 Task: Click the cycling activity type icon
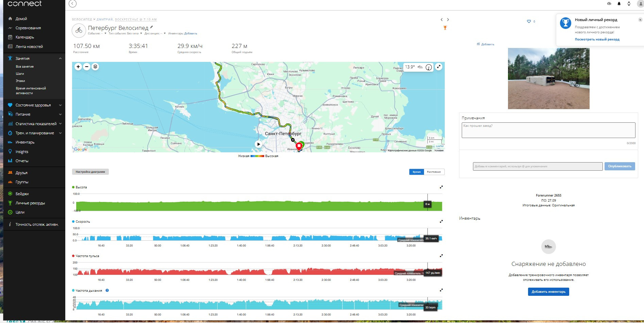(79, 30)
